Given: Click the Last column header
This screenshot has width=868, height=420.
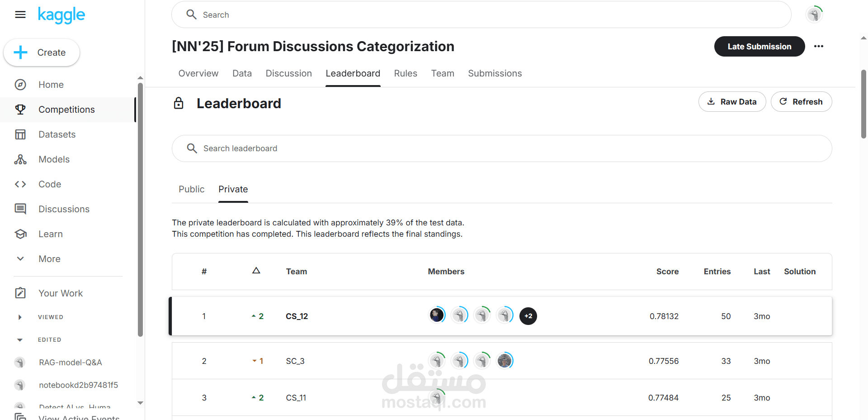Looking at the screenshot, I should click(x=762, y=272).
